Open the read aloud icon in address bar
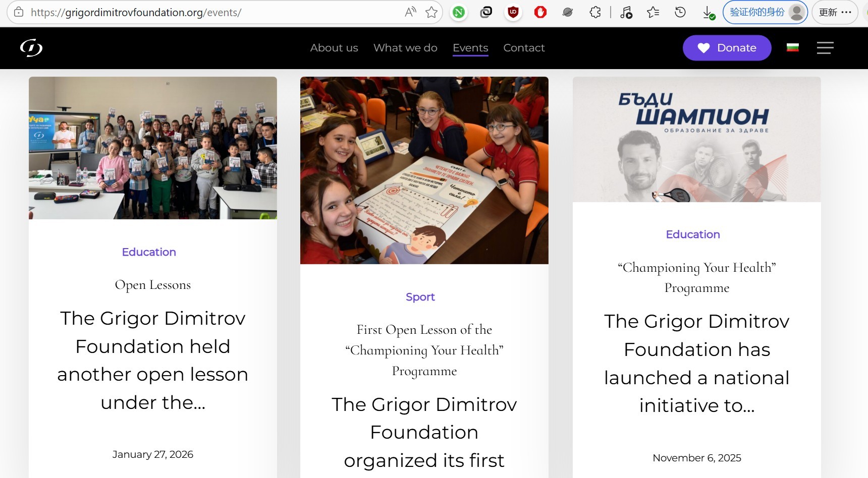Image resolution: width=868 pixels, height=478 pixels. tap(411, 12)
